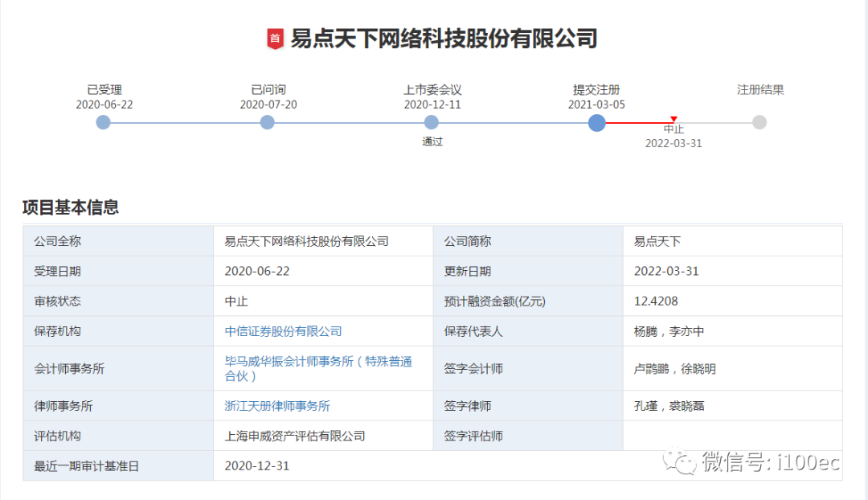Click the 公司全称 value in the table

pos(306,241)
